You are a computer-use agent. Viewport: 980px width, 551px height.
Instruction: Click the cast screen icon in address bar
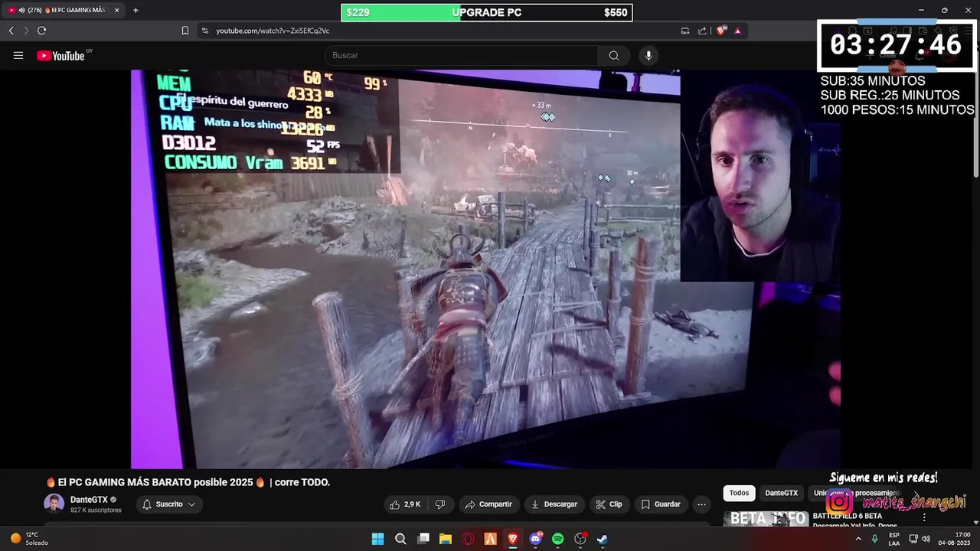(x=685, y=31)
